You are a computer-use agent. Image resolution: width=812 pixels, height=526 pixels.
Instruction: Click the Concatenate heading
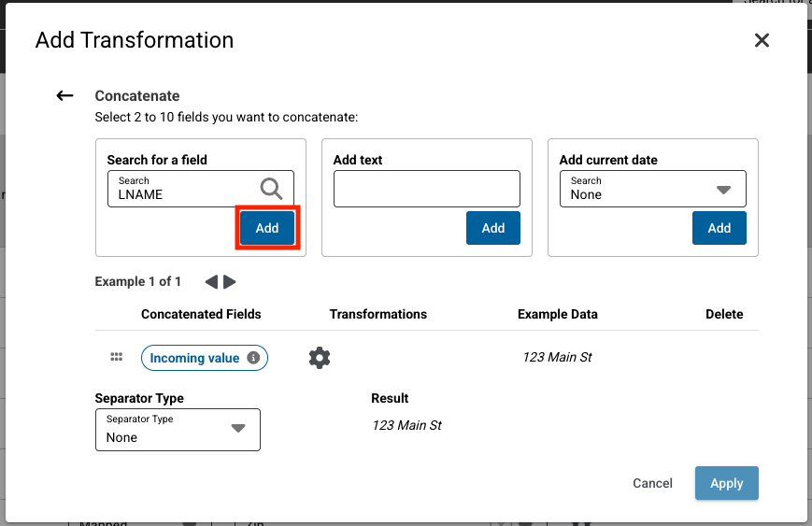point(137,96)
